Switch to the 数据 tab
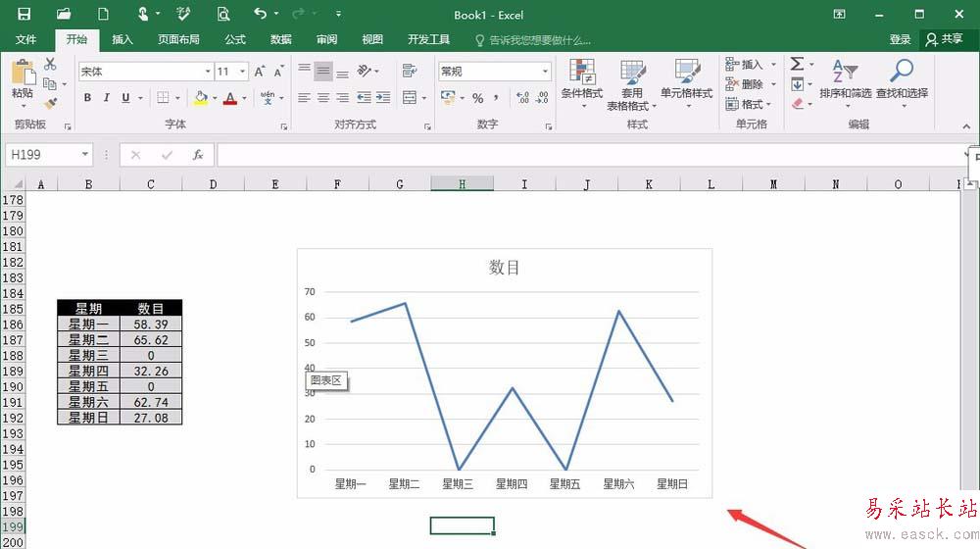Image resolution: width=980 pixels, height=549 pixels. (280, 39)
